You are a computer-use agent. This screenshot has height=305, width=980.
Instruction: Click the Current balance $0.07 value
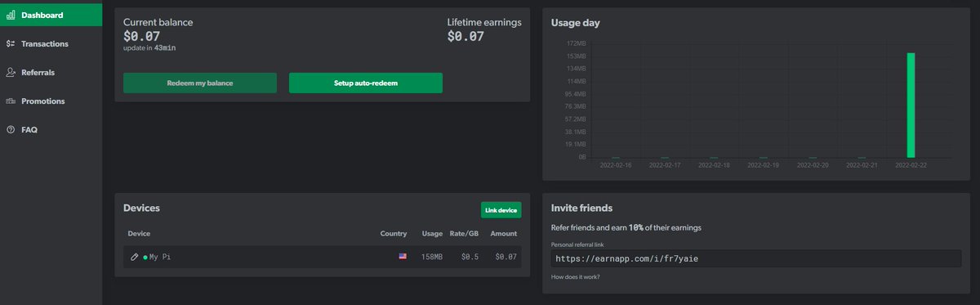[x=142, y=36]
